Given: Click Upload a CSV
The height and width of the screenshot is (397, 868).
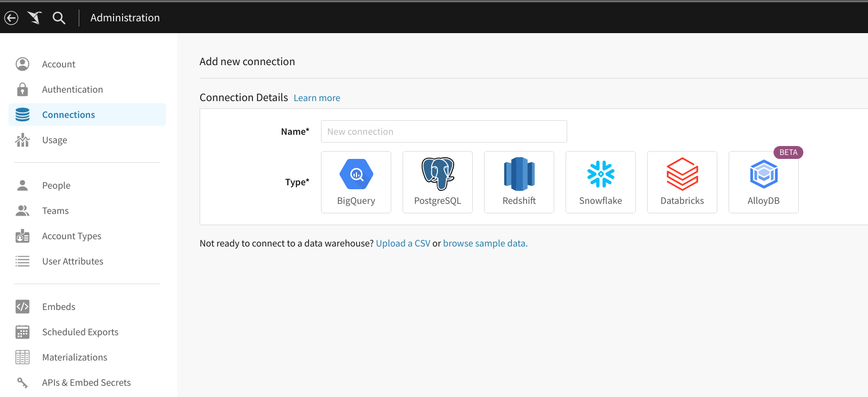Looking at the screenshot, I should (x=403, y=243).
